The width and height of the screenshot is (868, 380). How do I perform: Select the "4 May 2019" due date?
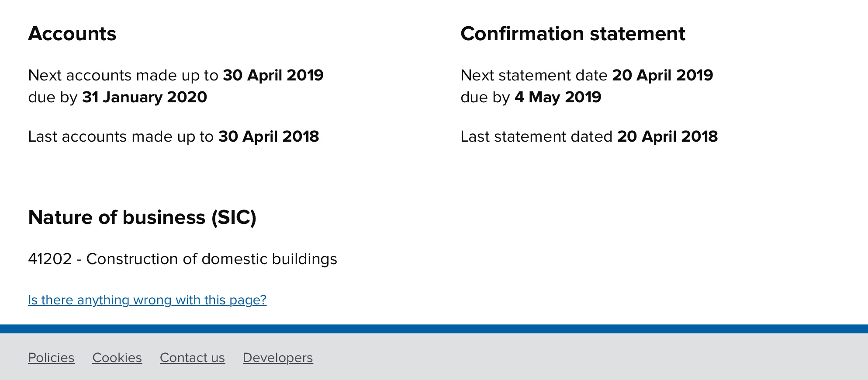[x=558, y=97]
